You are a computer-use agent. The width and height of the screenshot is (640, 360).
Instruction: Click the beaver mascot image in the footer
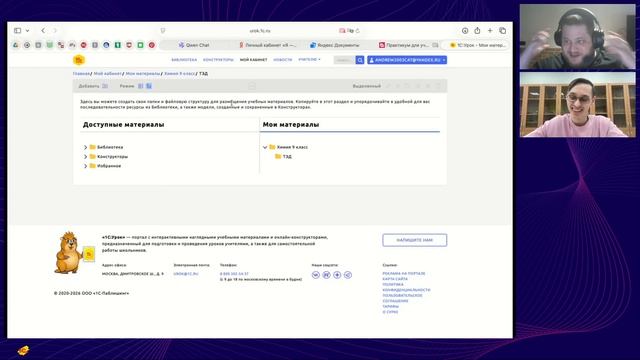[74, 253]
